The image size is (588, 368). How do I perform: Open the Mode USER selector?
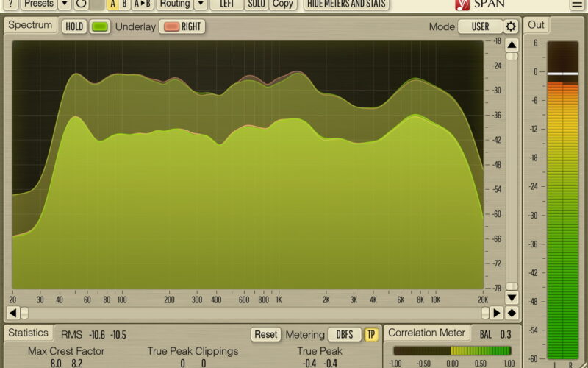[480, 26]
